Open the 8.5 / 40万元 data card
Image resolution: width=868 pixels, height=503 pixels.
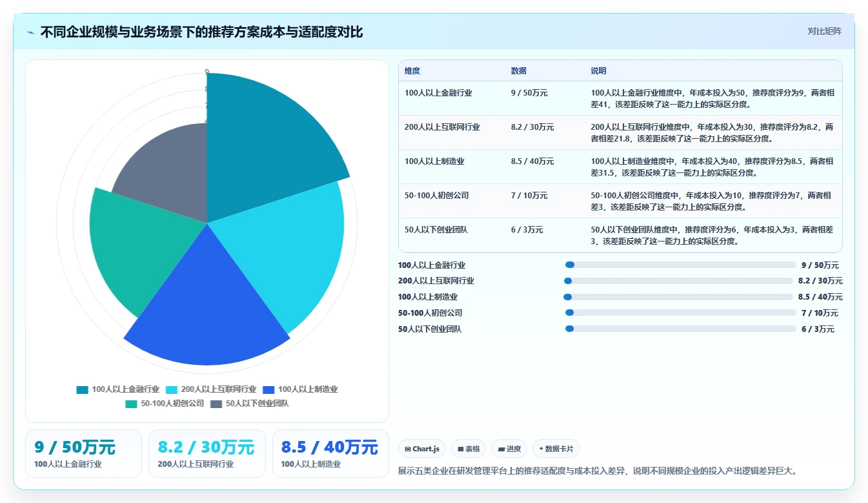pos(330,453)
